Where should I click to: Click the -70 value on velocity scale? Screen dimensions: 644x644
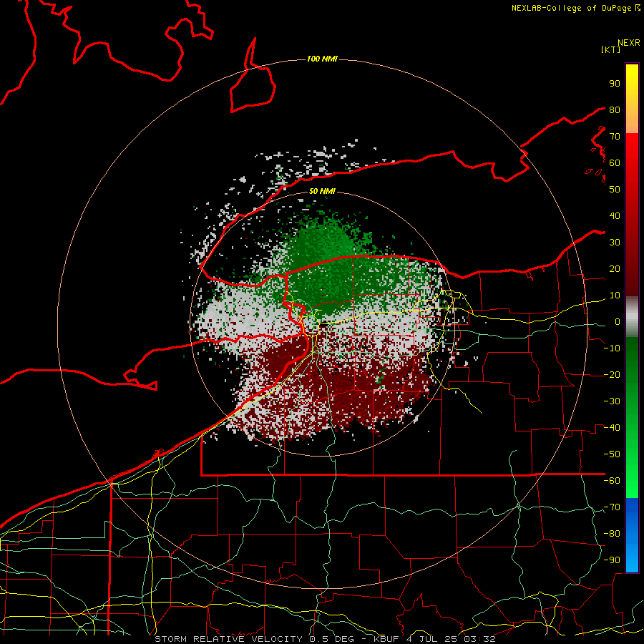coord(612,507)
